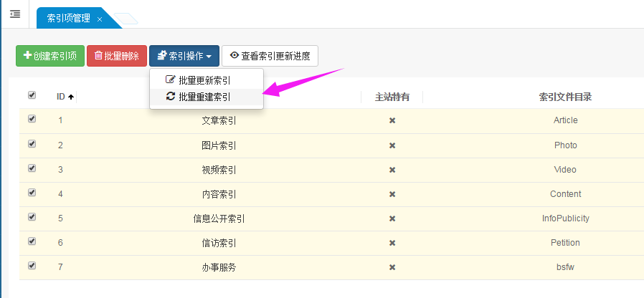Click the 批量删除 button
Screen dimensions: 644x298
[x=117, y=55]
